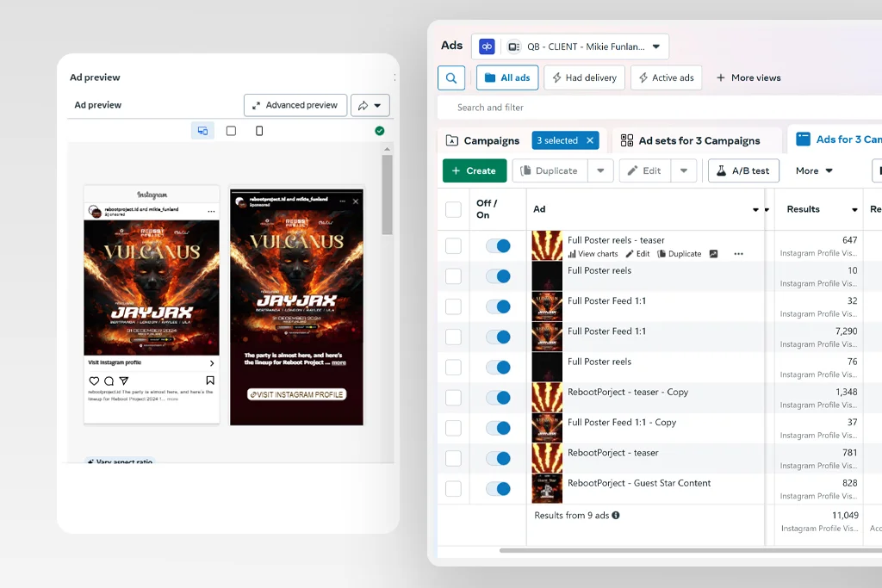The image size is (882, 588).
Task: Disable the RebootPorject - teaser - Copy ad switch
Action: 498,398
